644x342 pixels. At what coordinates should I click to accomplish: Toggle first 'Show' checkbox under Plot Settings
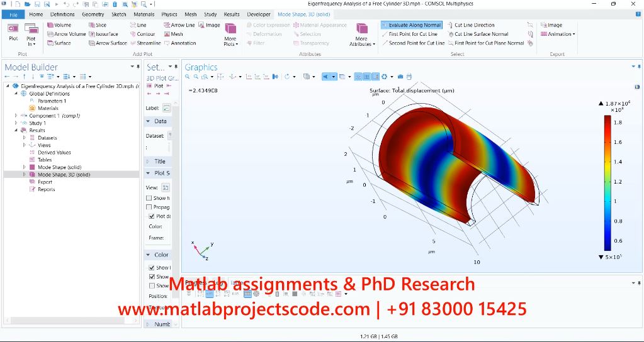149,198
